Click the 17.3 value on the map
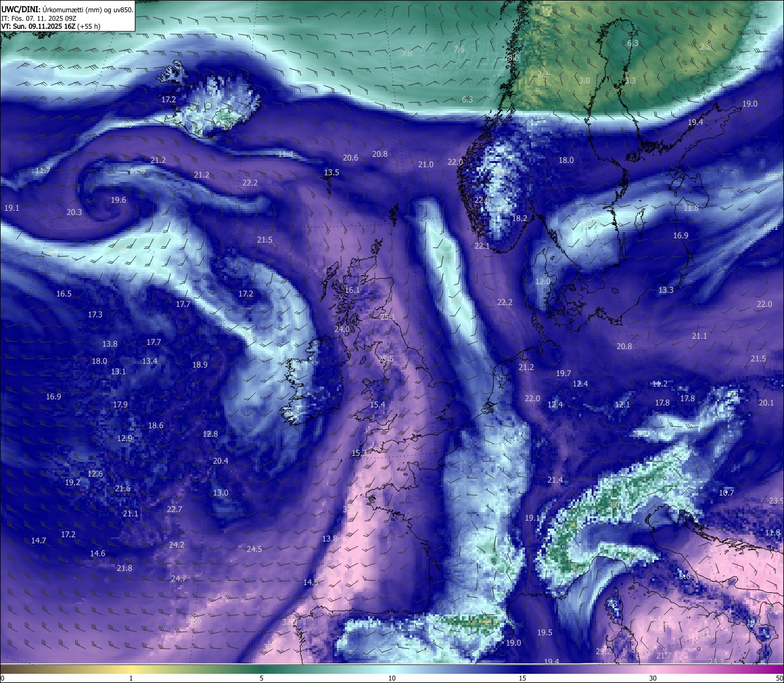The height and width of the screenshot is (683, 784). click(95, 315)
